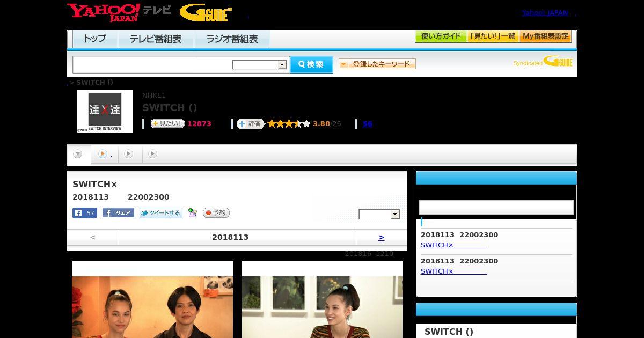Open the 「見たい!」一覧 list
This screenshot has width=644, height=338.
493,36
